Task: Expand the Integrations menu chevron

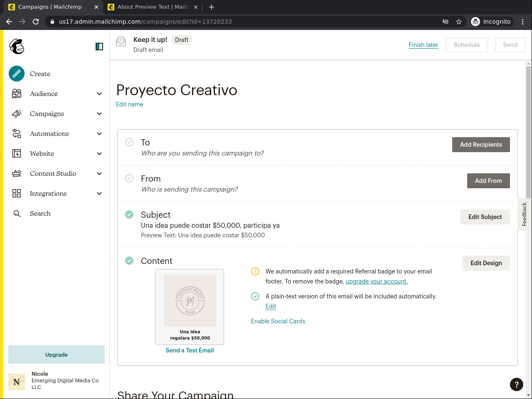Action: [99, 194]
